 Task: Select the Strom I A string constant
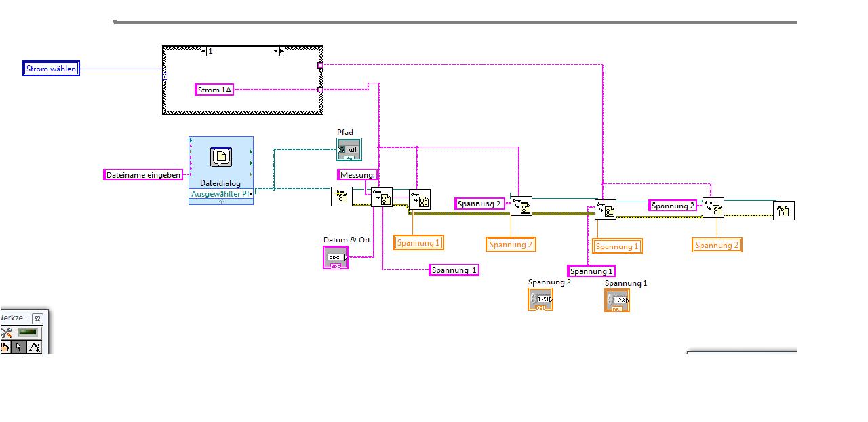click(x=214, y=90)
